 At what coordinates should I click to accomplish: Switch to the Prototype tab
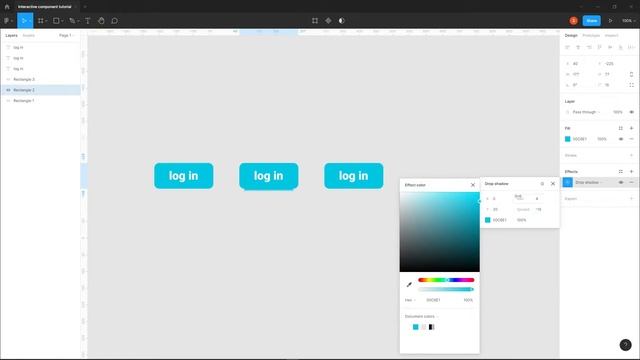pos(591,36)
